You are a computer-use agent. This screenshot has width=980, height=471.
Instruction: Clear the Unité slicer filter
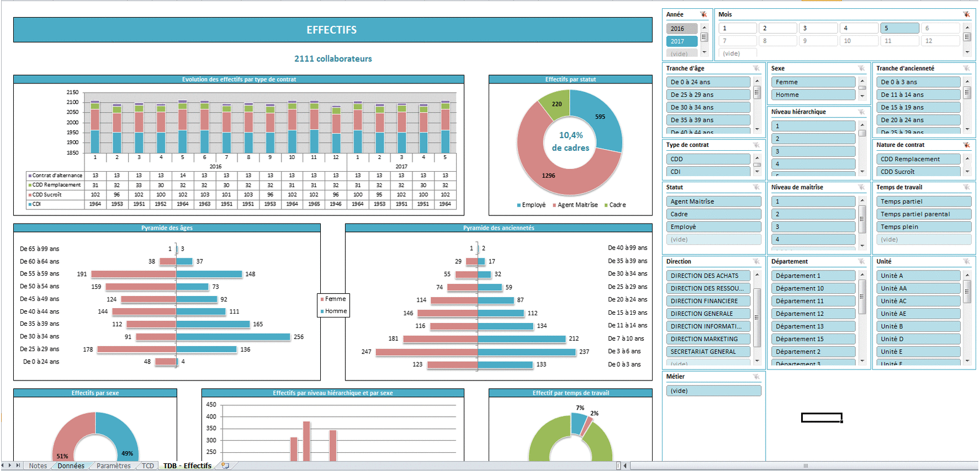(966, 262)
